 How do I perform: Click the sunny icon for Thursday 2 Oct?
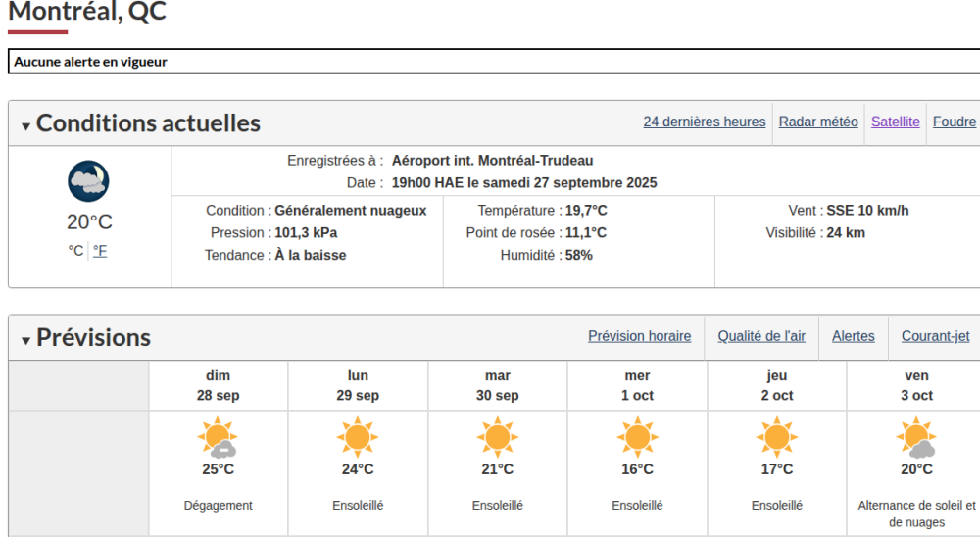(776, 436)
